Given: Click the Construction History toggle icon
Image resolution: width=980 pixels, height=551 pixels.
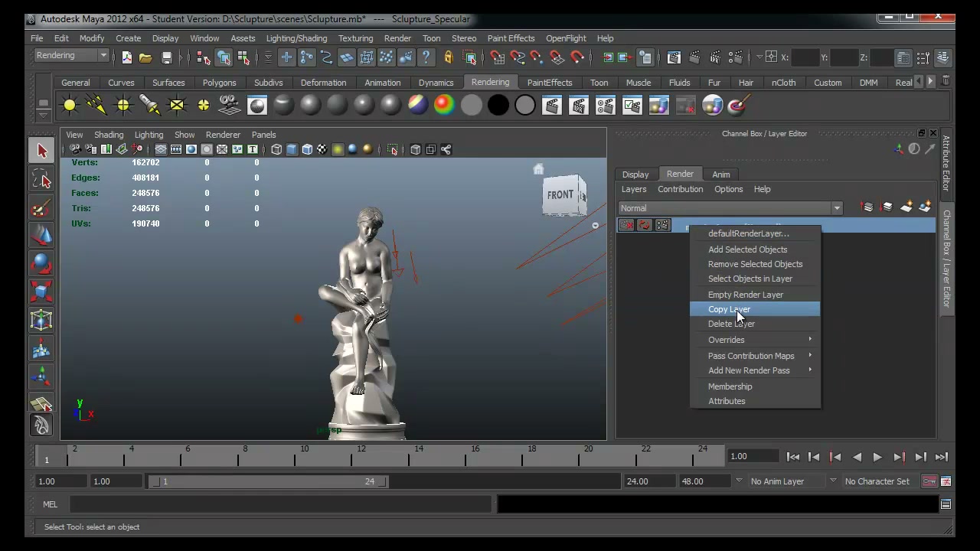Looking at the screenshot, I should click(x=645, y=57).
